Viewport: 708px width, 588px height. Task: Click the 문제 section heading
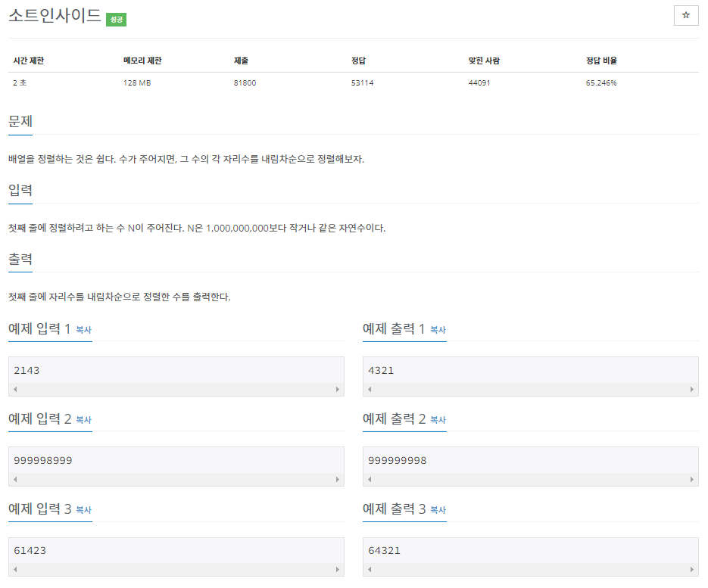(20, 121)
